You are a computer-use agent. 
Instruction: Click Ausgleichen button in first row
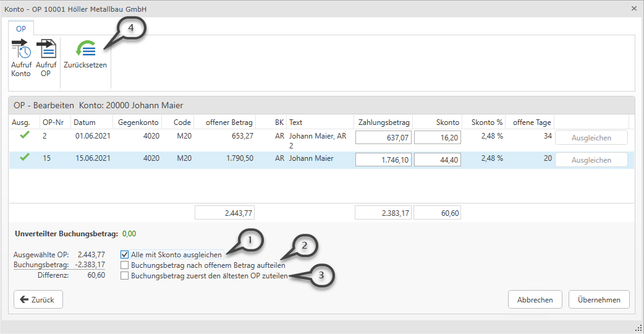pos(591,138)
